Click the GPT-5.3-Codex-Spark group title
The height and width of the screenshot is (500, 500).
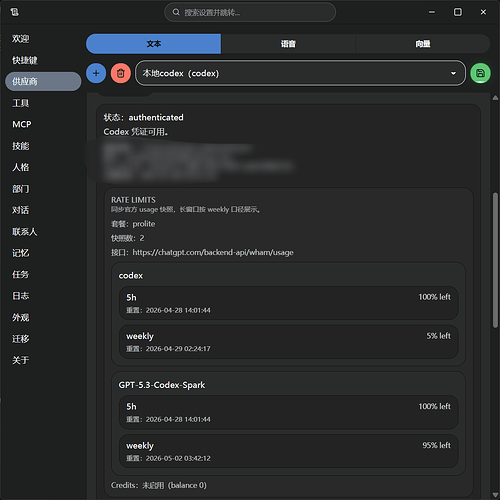[x=162, y=385]
